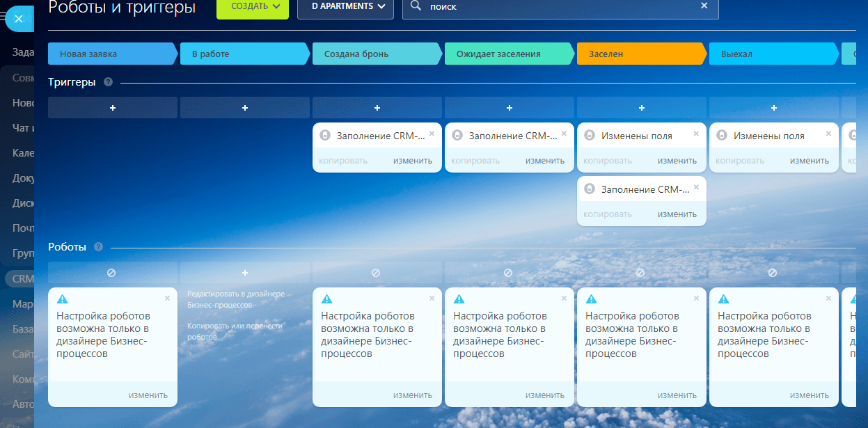Screen dimensions: 868x428
Task: Add a trigger under Новая заявка stage
Action: (113, 108)
